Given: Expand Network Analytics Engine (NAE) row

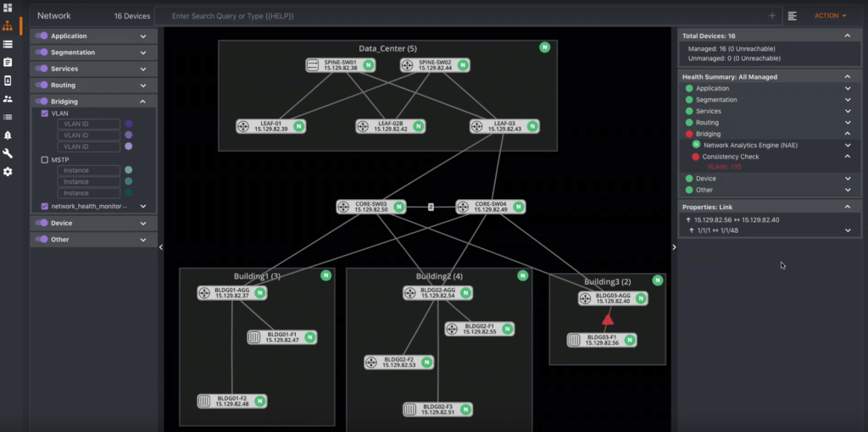Looking at the screenshot, I should coord(848,145).
